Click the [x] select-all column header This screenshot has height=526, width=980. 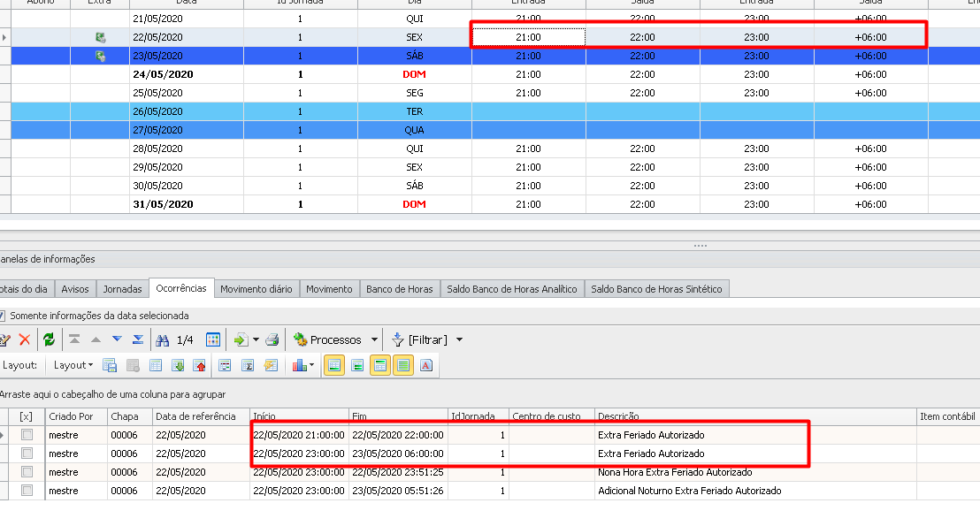pyautogui.click(x=27, y=416)
